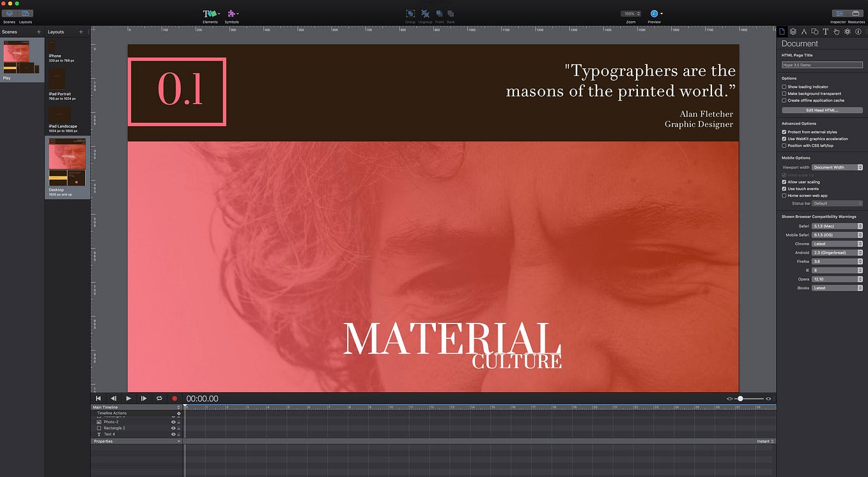The width and height of the screenshot is (868, 477).
Task: Open Opera version dropdown
Action: (x=837, y=279)
